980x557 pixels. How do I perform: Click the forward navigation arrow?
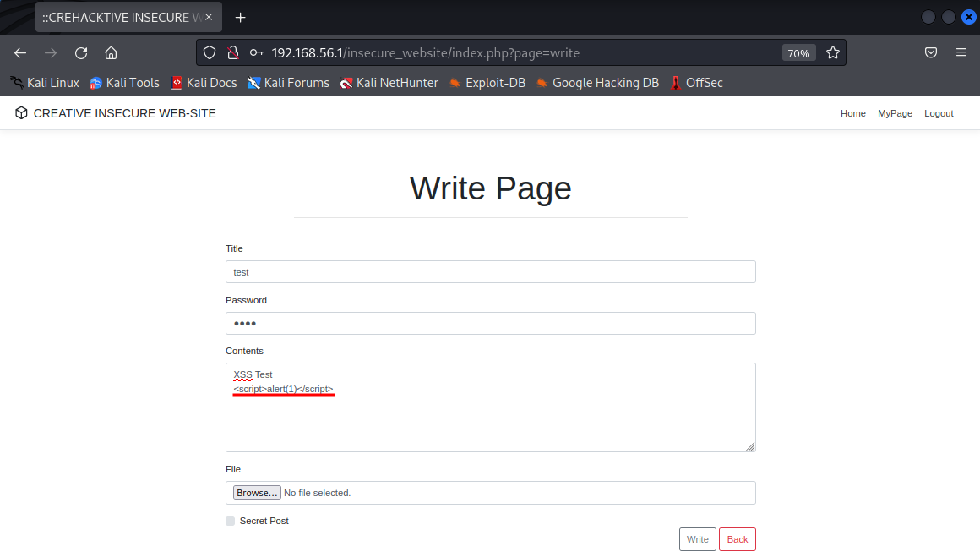[51, 53]
